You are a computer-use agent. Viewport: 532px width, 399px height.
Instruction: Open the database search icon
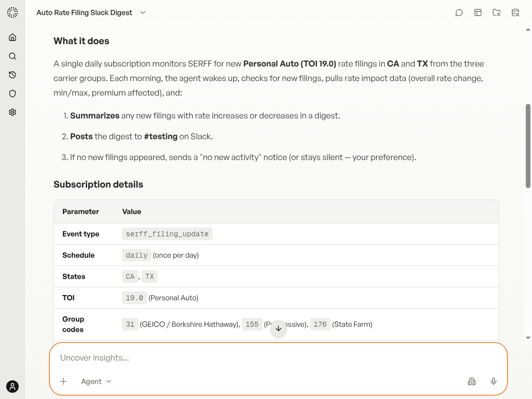pos(515,12)
